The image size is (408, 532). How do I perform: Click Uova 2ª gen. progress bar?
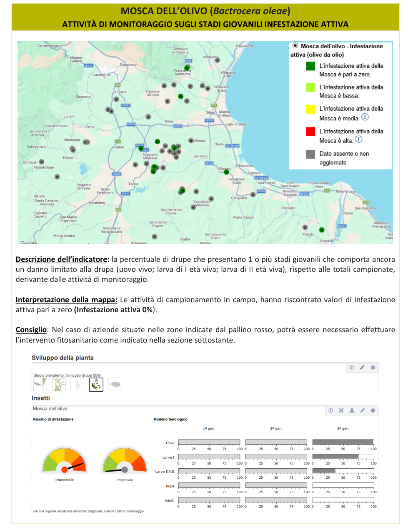coord(276,442)
